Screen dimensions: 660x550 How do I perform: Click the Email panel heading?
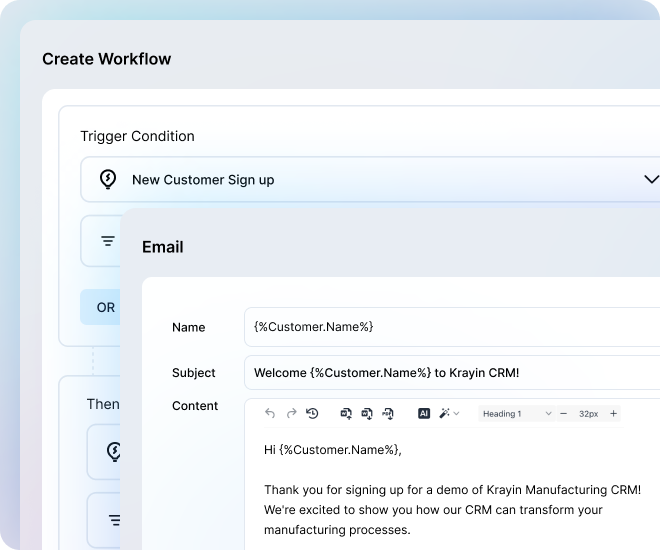pyautogui.click(x=163, y=247)
